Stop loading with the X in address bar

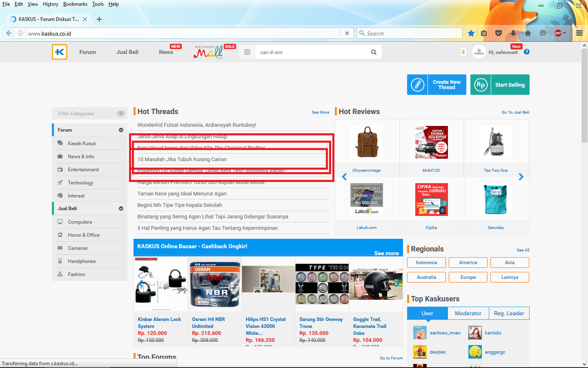(347, 33)
